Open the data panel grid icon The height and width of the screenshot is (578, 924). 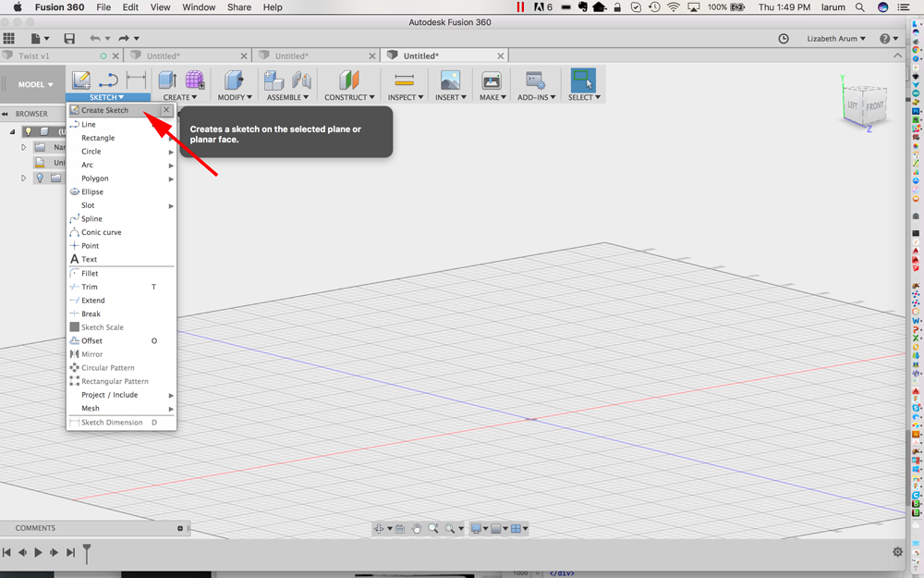click(9, 38)
